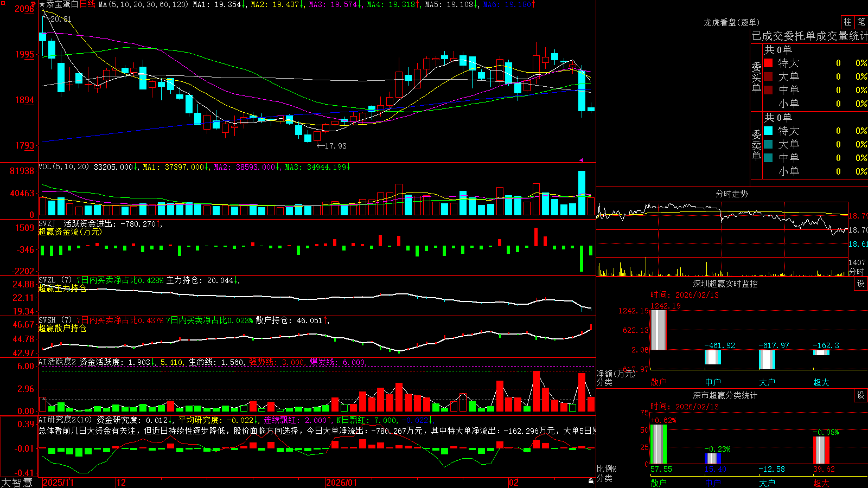Click MA2: 19.437 yellow value

point(278,4)
